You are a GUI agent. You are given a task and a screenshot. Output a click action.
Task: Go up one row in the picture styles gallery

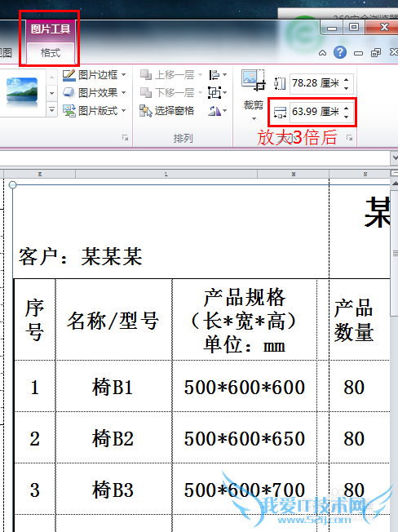pyautogui.click(x=51, y=77)
